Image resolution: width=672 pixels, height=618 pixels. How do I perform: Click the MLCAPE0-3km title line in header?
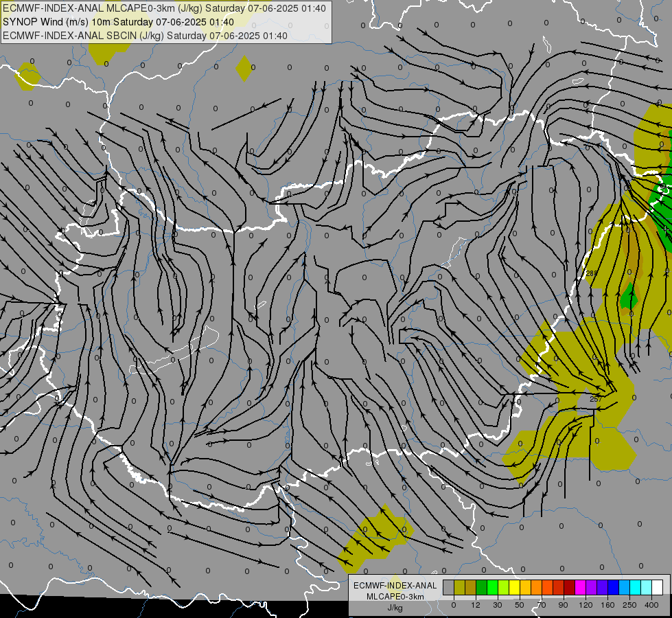[164, 8]
